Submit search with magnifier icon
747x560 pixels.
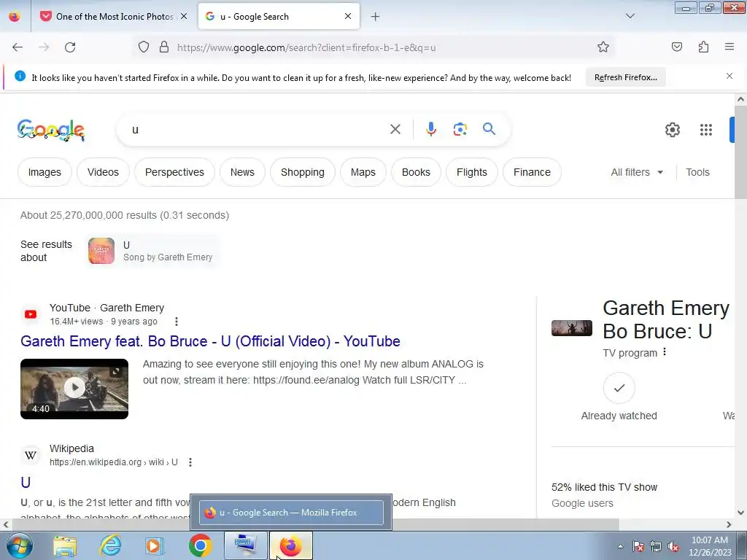[x=489, y=129]
